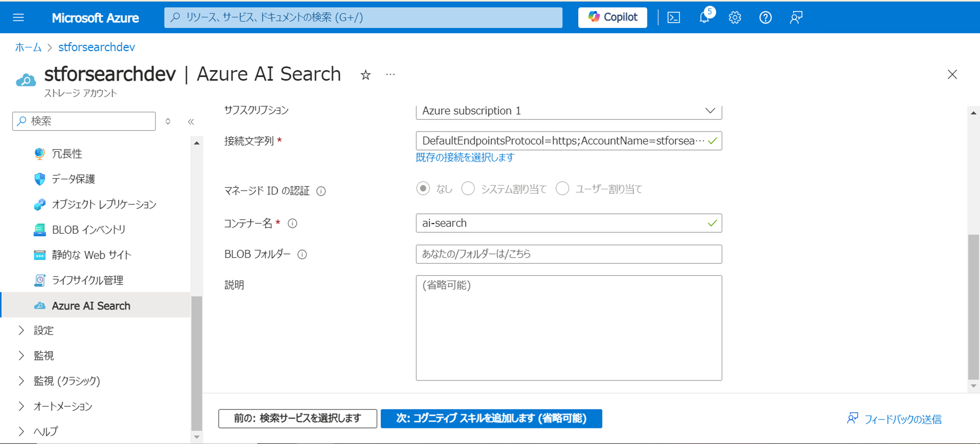Open the stforsearchdev breadcrumb link
Screen dimensions: 980x444
click(x=97, y=47)
